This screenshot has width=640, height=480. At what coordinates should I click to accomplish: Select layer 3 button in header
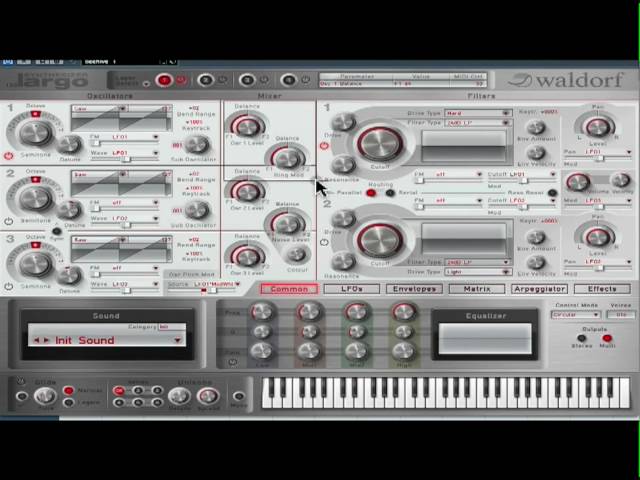coord(247,80)
